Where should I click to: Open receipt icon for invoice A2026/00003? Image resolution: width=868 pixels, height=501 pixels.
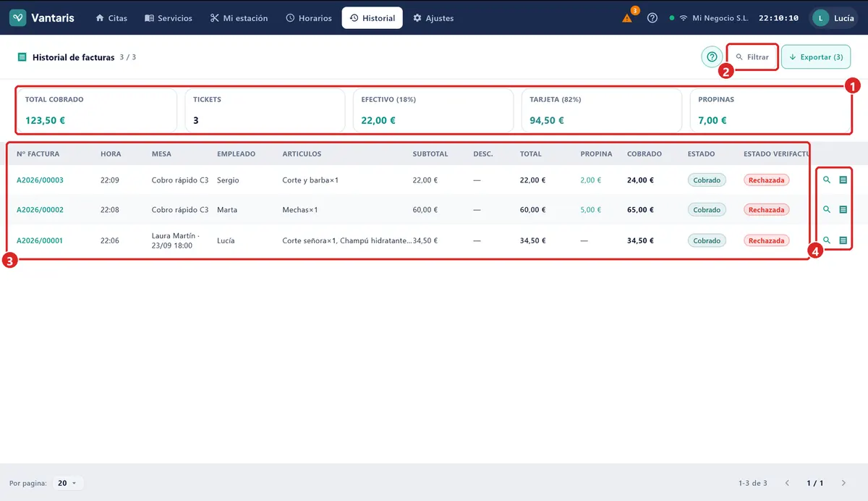click(843, 180)
